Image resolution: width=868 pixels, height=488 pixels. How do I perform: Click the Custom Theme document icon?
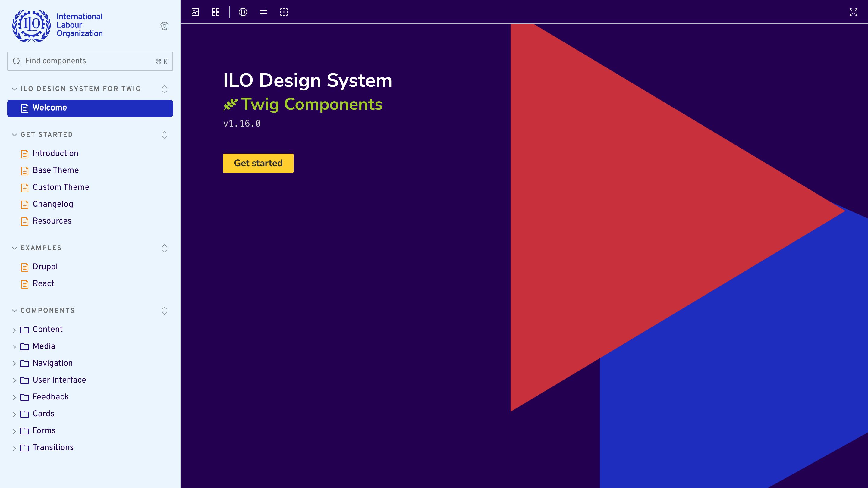tap(25, 188)
